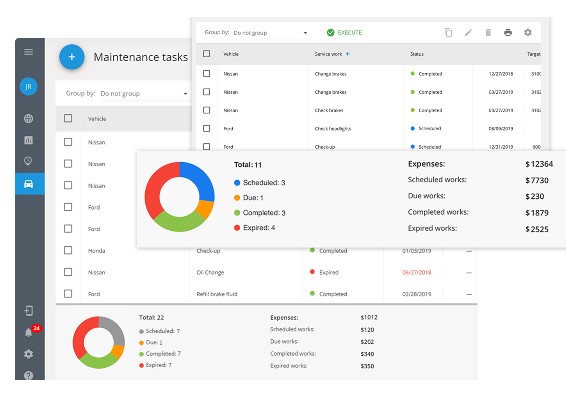This screenshot has height=399, width=566.
Task: Click the '$2525' expired works value
Action: tap(537, 229)
